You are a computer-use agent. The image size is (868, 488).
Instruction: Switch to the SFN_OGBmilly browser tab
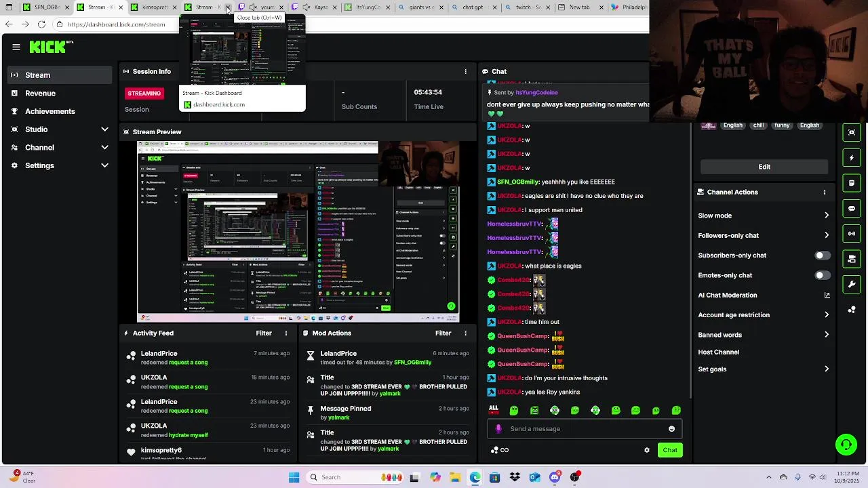coord(45,7)
